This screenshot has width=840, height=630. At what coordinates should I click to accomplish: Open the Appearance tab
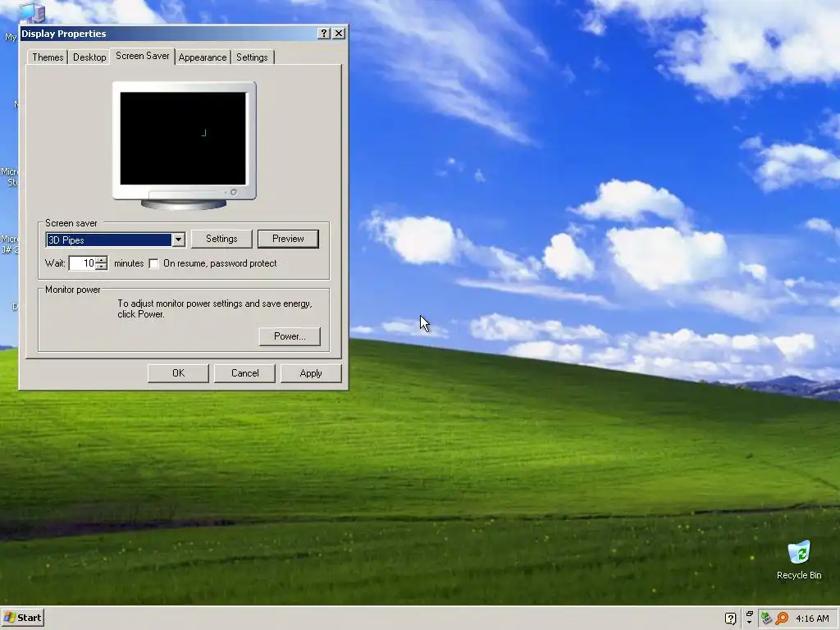pyautogui.click(x=203, y=57)
